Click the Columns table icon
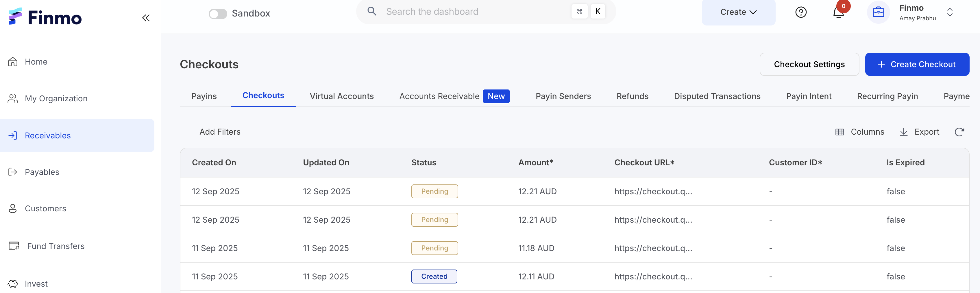The height and width of the screenshot is (293, 980). 839,132
